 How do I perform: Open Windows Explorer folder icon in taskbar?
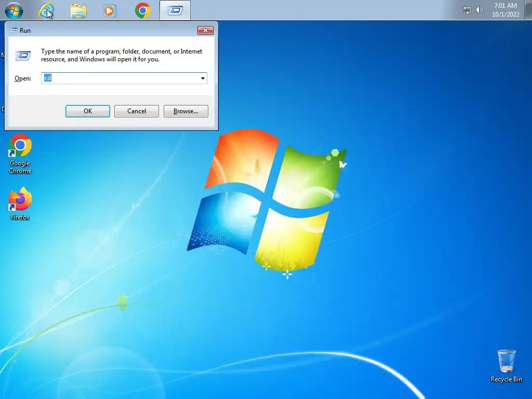[x=78, y=11]
